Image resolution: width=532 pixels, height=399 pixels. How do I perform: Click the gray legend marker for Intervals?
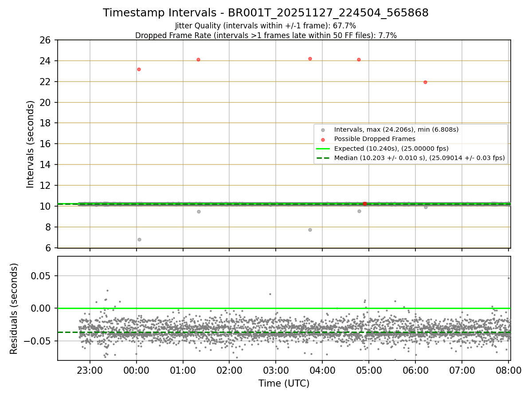323,130
